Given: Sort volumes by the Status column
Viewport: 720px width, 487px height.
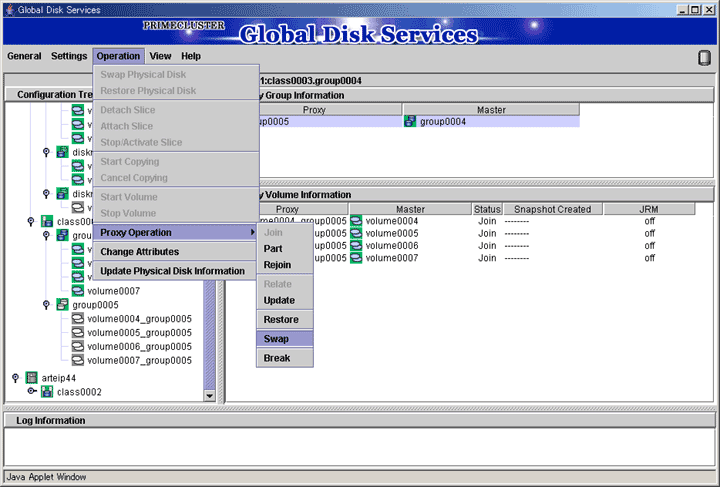Looking at the screenshot, I should pos(487,209).
